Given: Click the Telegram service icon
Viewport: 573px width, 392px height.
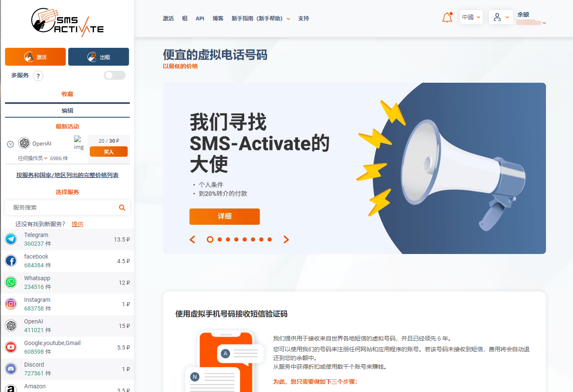Looking at the screenshot, I should [11, 239].
